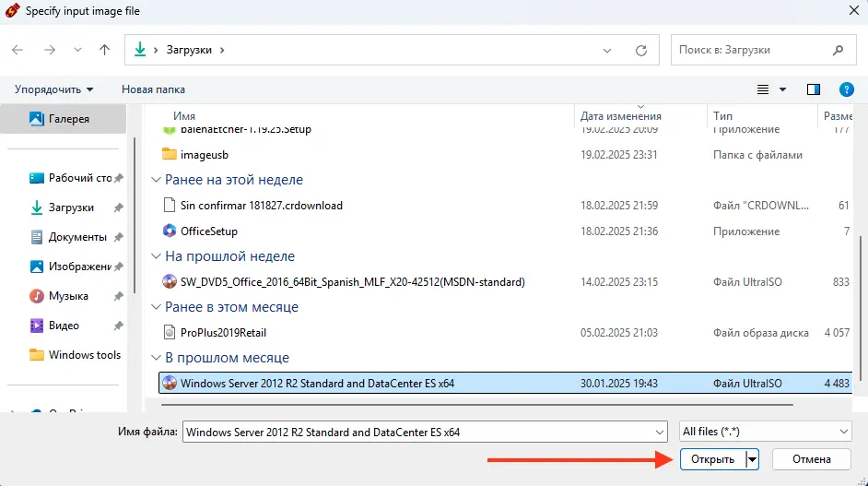Click Загрузки breadcrumb in address bar

(189, 50)
